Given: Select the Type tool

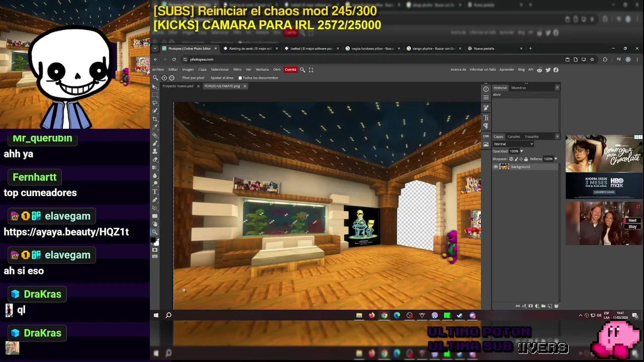Looking at the screenshot, I should pos(155,192).
